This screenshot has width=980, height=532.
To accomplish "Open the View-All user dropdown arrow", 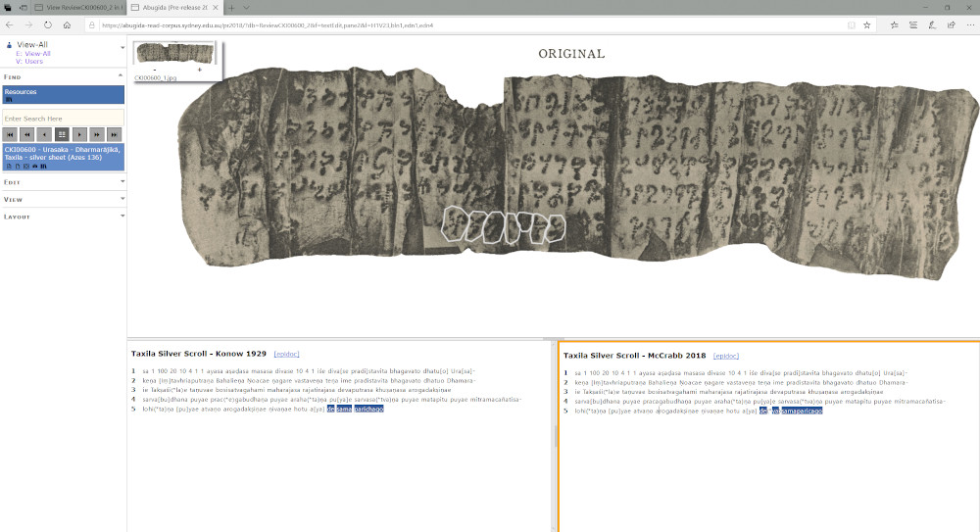I will (122, 46).
